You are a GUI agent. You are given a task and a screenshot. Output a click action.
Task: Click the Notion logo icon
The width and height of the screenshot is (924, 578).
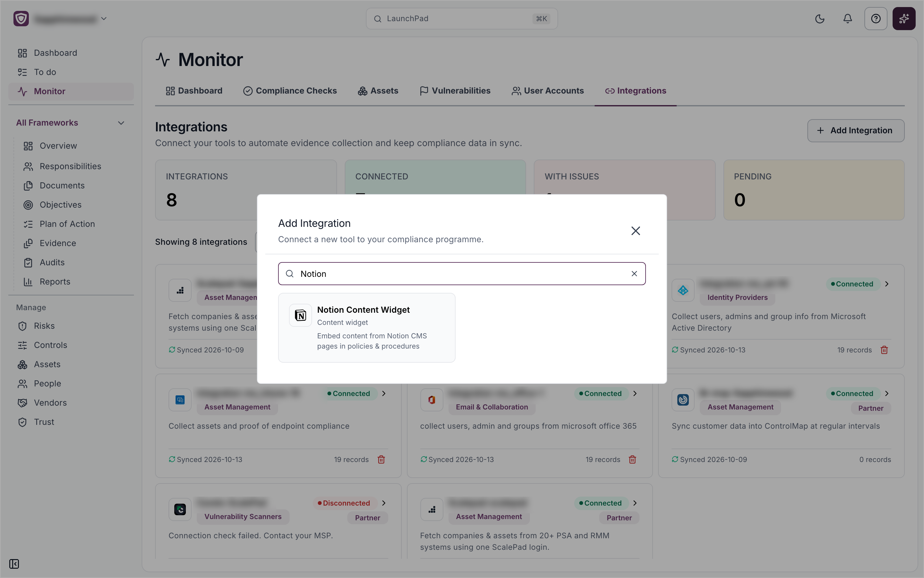coord(301,315)
